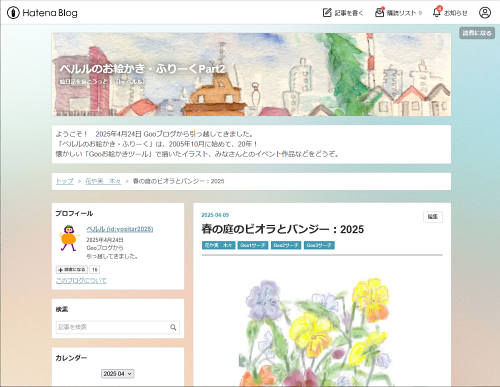Open the user account avatar icon
This screenshot has width=500, height=387.
click(485, 13)
